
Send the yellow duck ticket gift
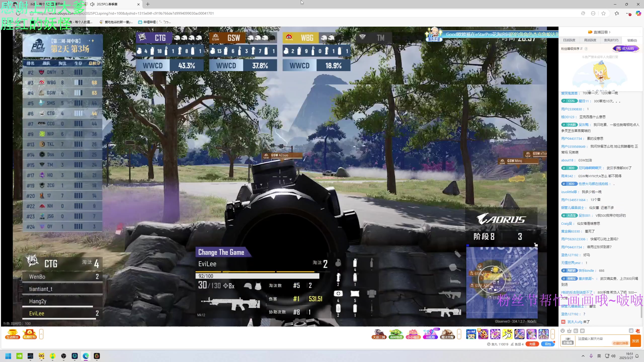(x=483, y=334)
